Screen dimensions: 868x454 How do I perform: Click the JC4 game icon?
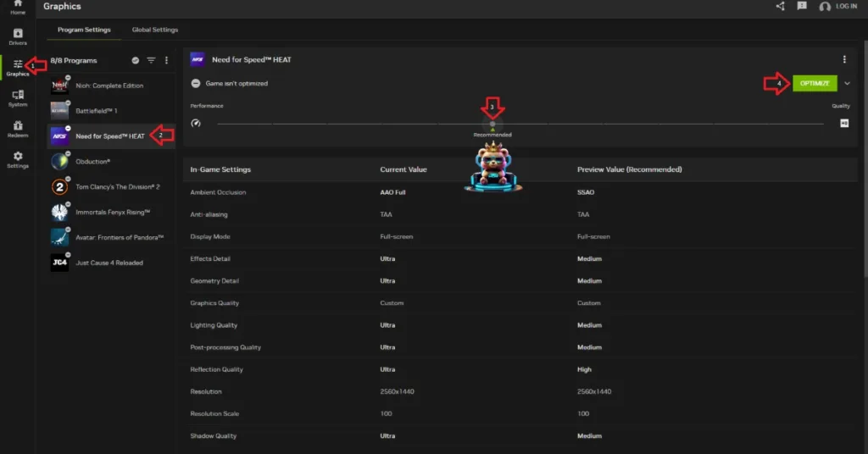pyautogui.click(x=59, y=263)
